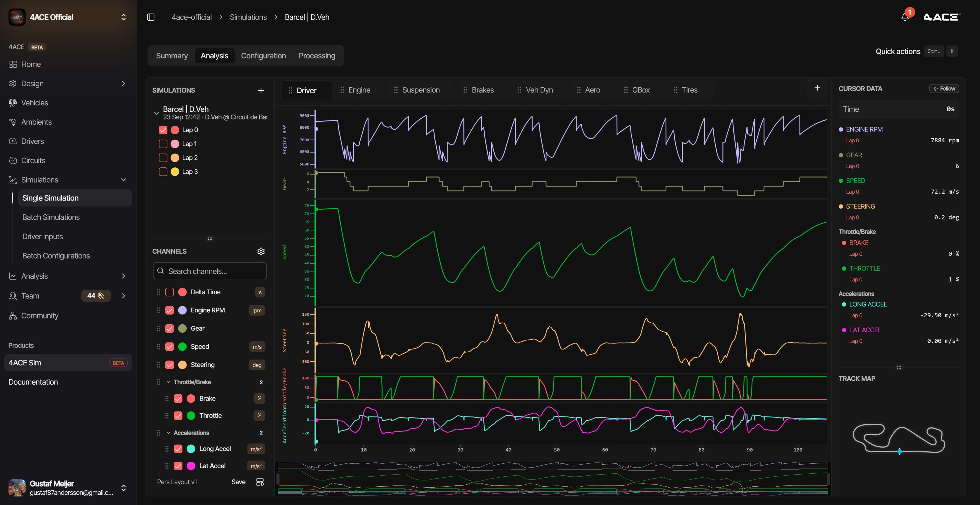Screen dimensions: 980x505
Task: Open the Driver Inputs link
Action: (x=43, y=237)
